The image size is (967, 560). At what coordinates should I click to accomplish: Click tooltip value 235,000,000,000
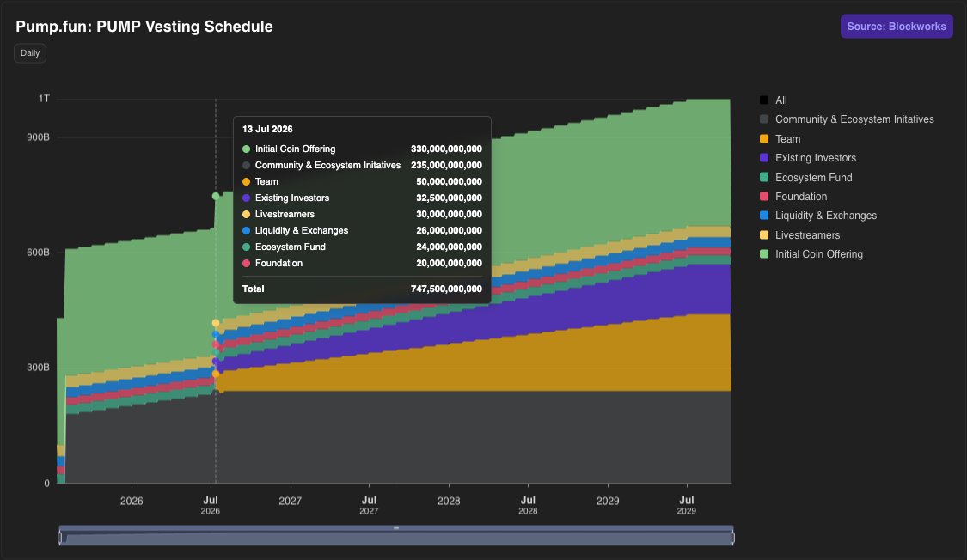446,165
